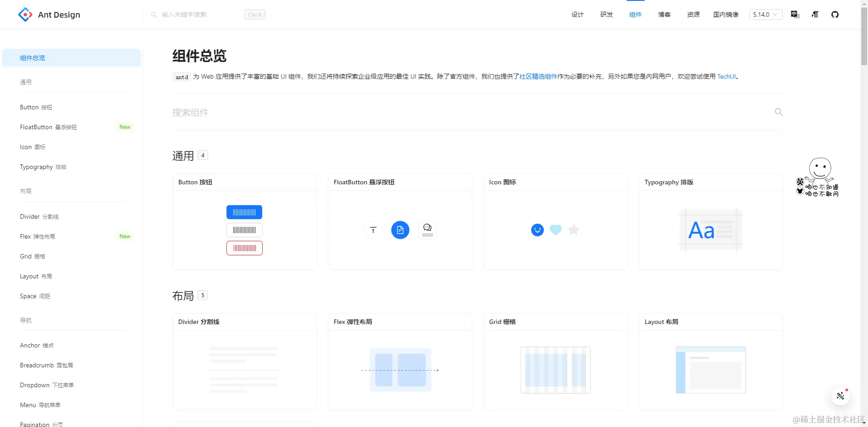Click the heart icon in Icon card
The width and height of the screenshot is (868, 427).
tap(556, 230)
